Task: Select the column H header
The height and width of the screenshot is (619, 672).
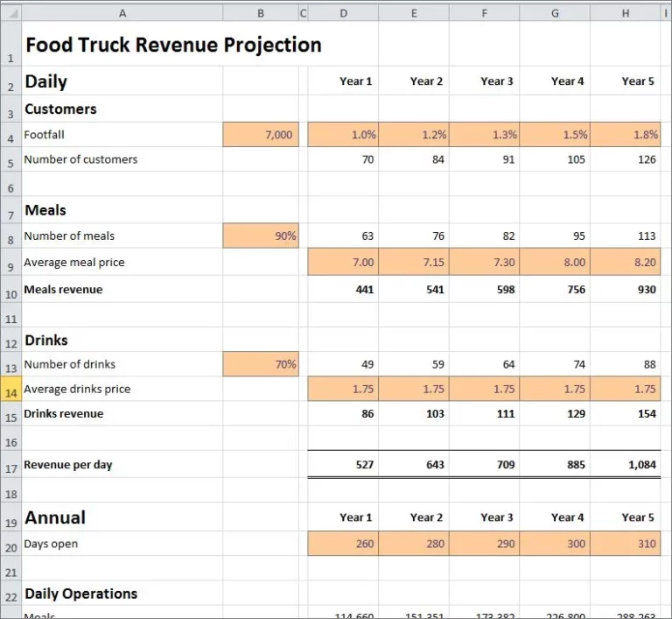Action: [x=625, y=12]
